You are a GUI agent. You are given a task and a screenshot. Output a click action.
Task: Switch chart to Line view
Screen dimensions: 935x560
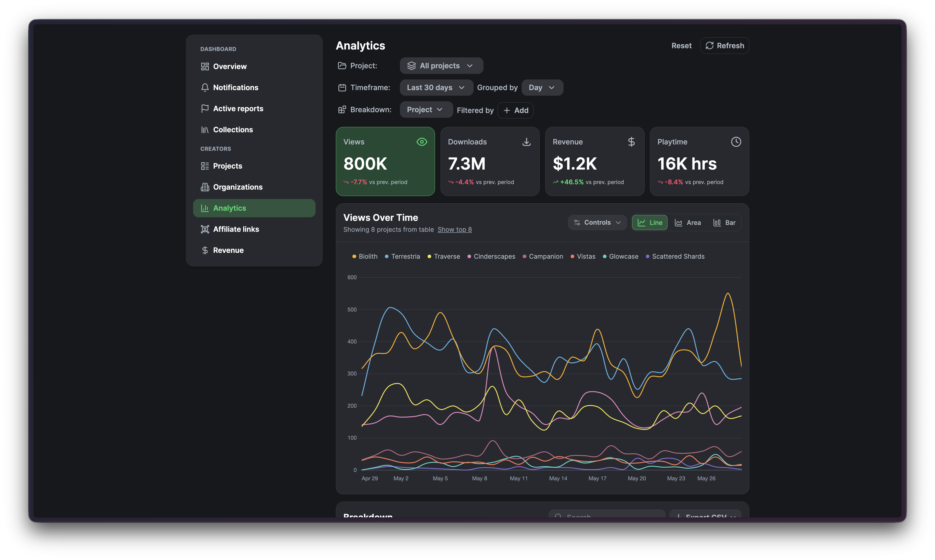pyautogui.click(x=649, y=223)
